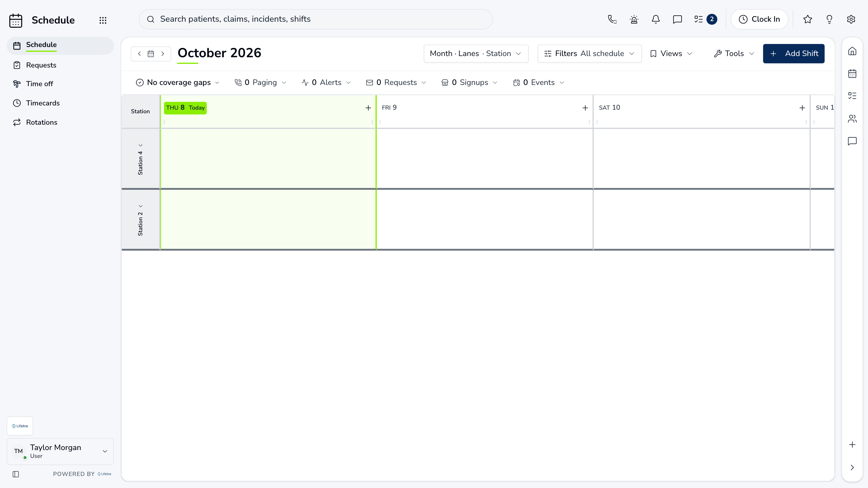Select Time off in the sidebar
Screen dimensions: 868x488
tap(60, 84)
